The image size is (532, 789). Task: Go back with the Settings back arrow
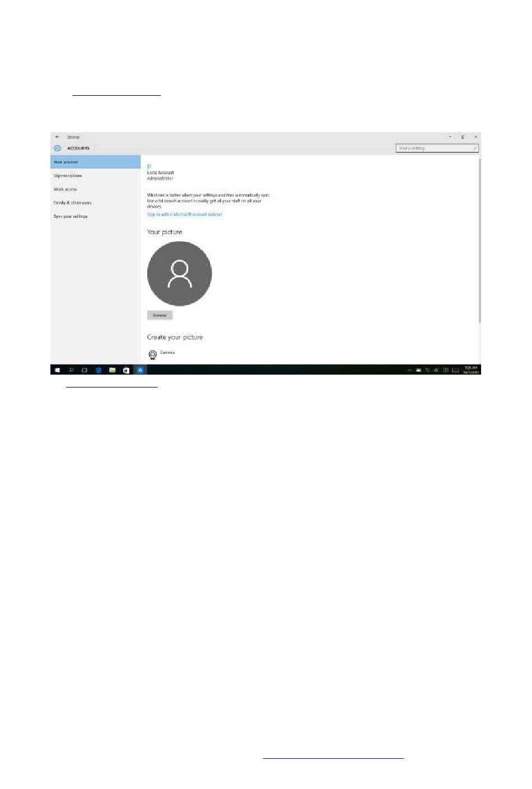(x=57, y=137)
